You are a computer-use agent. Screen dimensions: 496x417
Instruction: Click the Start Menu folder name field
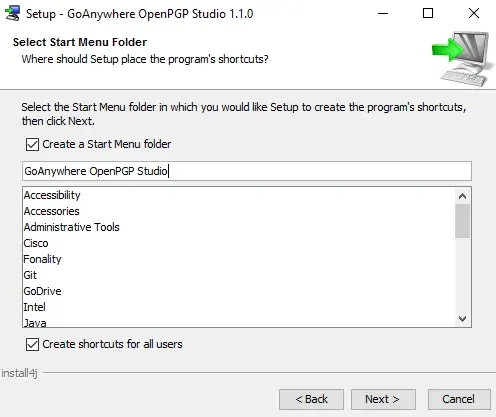(x=247, y=171)
